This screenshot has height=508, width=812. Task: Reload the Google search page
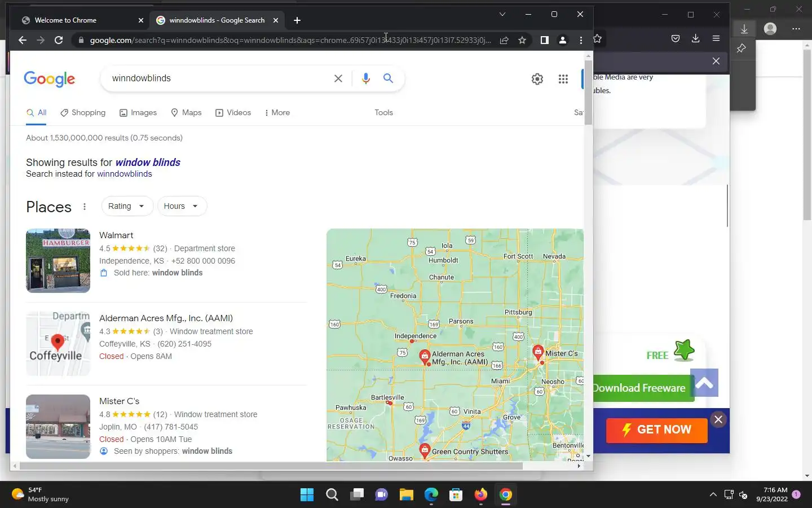59,40
